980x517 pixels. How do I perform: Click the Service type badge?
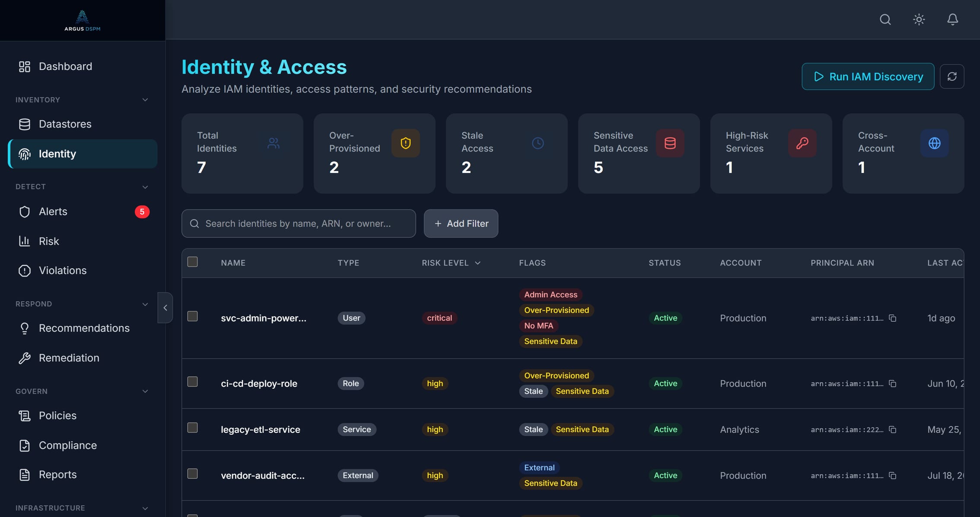tap(356, 430)
